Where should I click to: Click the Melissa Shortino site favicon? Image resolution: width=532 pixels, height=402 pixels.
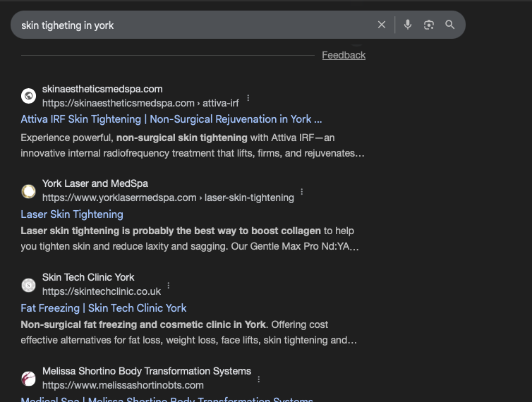28,379
